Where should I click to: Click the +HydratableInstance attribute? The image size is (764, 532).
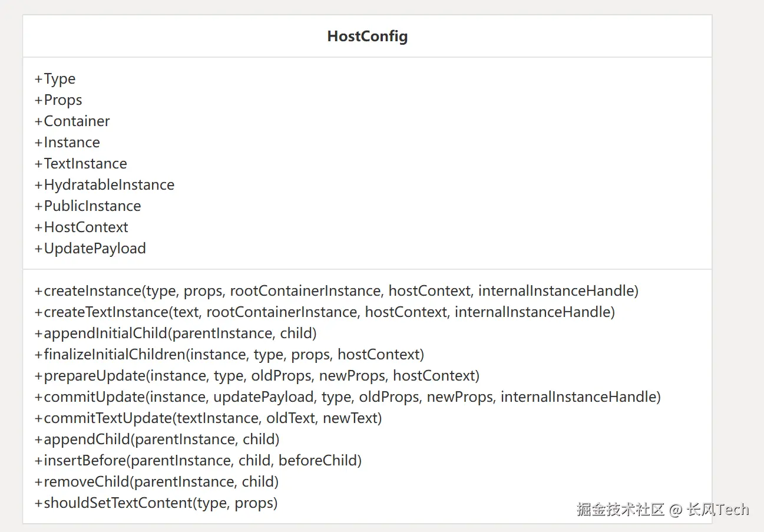[x=105, y=185]
